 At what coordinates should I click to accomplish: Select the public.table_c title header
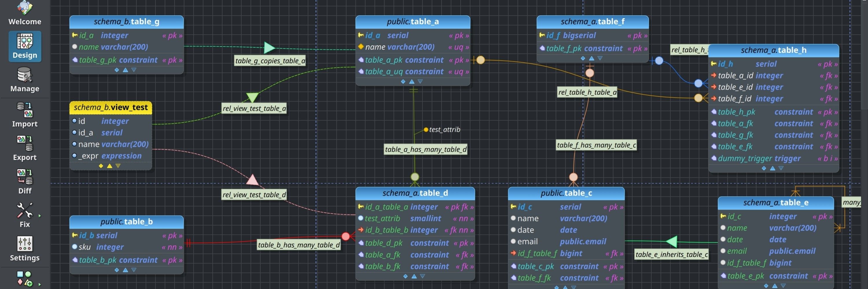pos(566,193)
